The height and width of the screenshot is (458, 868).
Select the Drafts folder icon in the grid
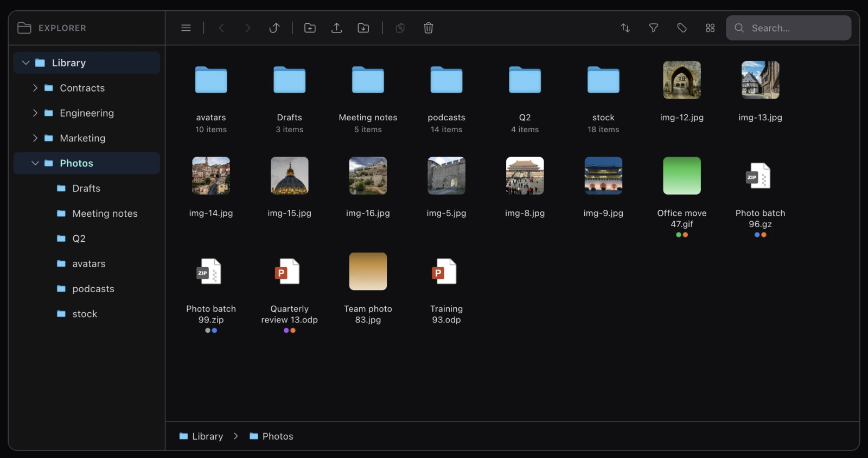[x=290, y=80]
